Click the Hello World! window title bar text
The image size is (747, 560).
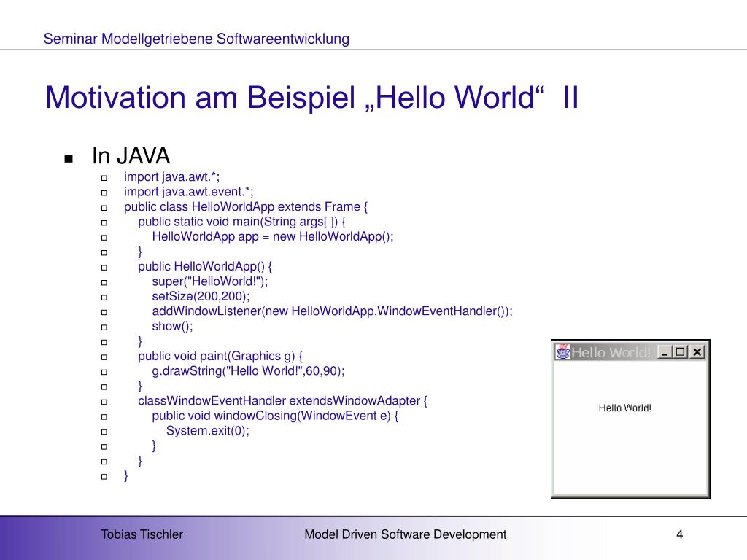tap(611, 352)
